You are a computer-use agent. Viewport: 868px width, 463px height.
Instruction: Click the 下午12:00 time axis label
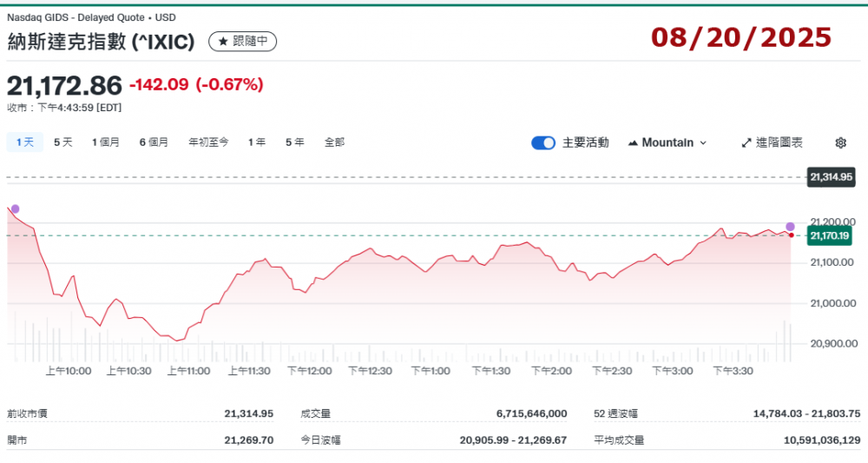[x=315, y=370]
